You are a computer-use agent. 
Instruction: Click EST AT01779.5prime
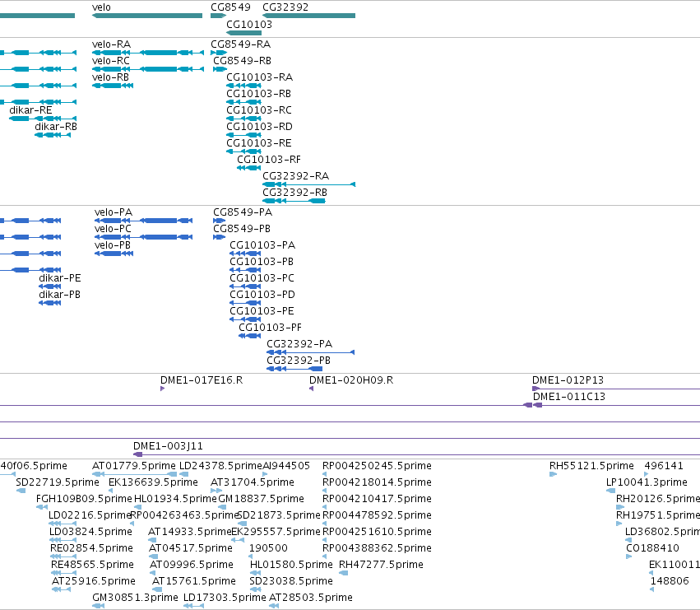134,466
